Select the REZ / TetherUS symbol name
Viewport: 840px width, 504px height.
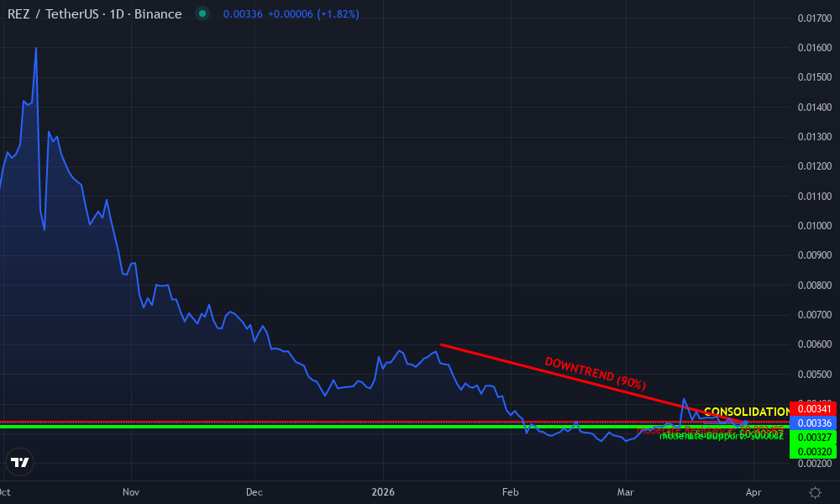tap(55, 13)
